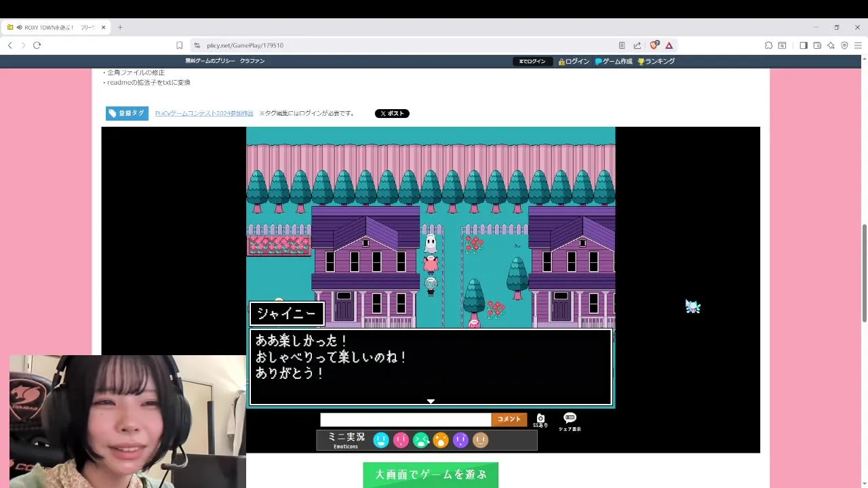Click the 登録タグ label
Viewport: 868px width, 488px height.
click(127, 113)
